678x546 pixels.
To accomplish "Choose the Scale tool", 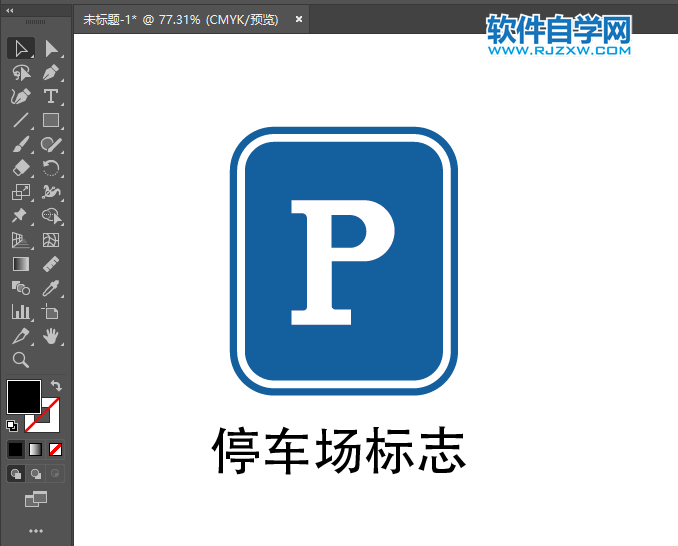I will pos(21,192).
